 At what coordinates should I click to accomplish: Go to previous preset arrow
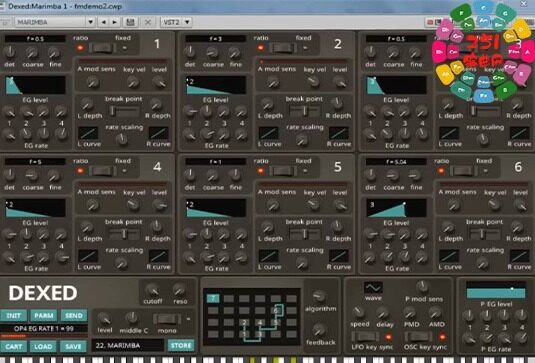tap(103, 22)
